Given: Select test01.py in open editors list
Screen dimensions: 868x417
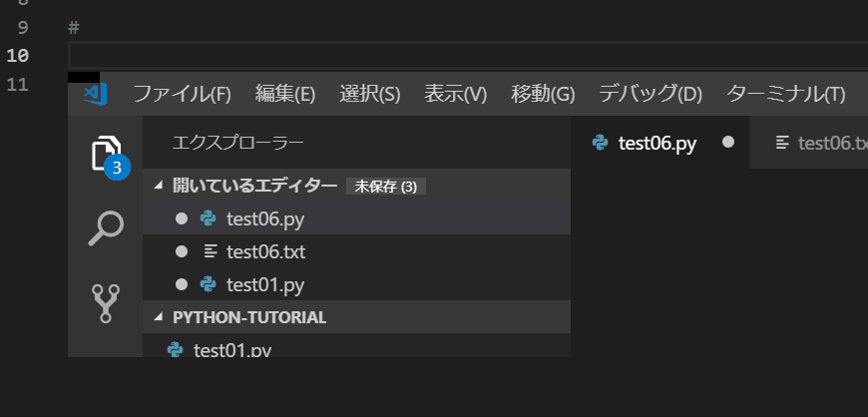Looking at the screenshot, I should pyautogui.click(x=356, y=284).
